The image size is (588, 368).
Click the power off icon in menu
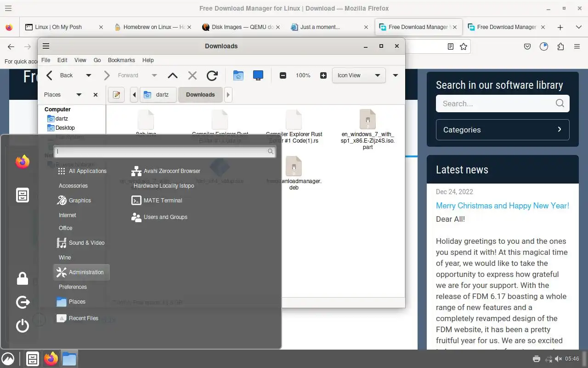(x=22, y=326)
